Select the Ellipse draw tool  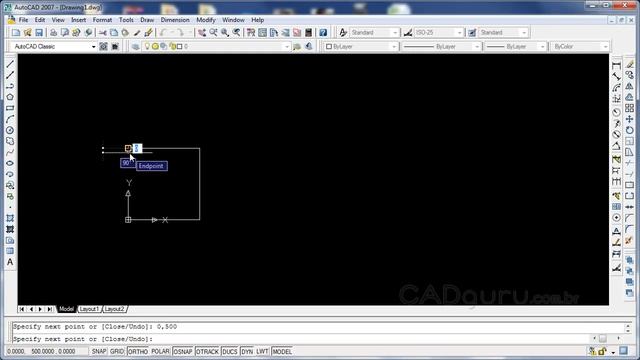(x=10, y=163)
